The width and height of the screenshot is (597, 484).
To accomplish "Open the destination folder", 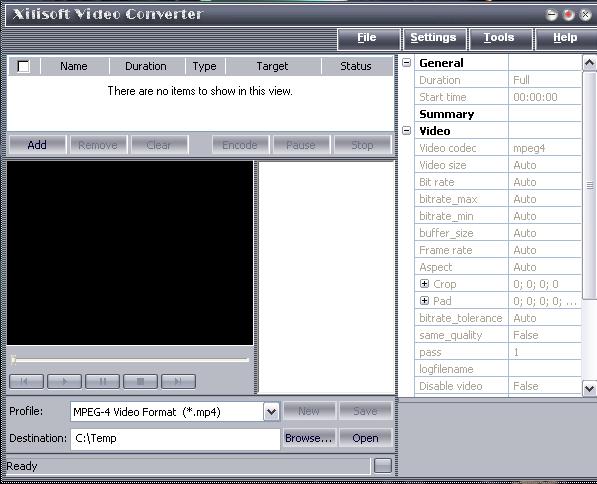I will click(x=366, y=439).
